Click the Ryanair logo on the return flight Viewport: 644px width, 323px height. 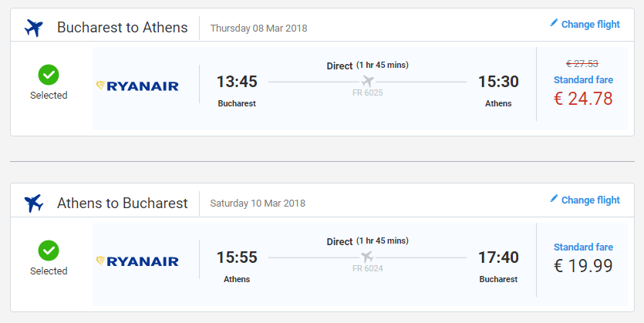tap(137, 261)
